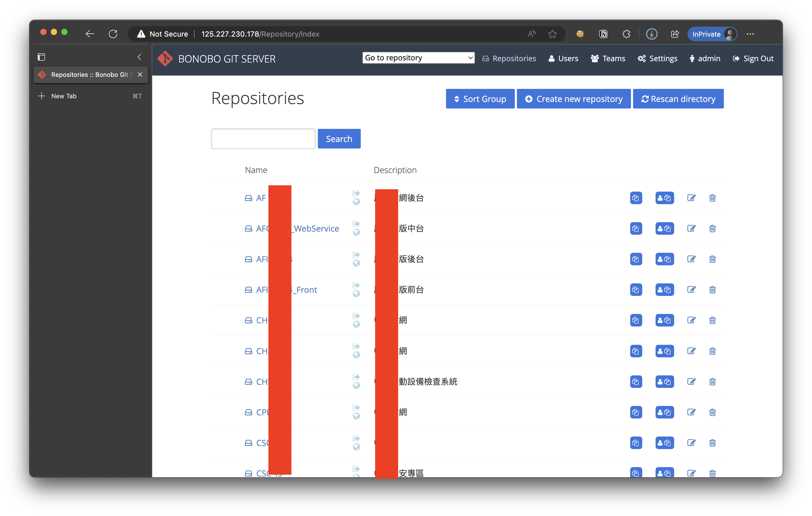Copy Git URL for the 動設備檢查系統 repository

coord(636,382)
